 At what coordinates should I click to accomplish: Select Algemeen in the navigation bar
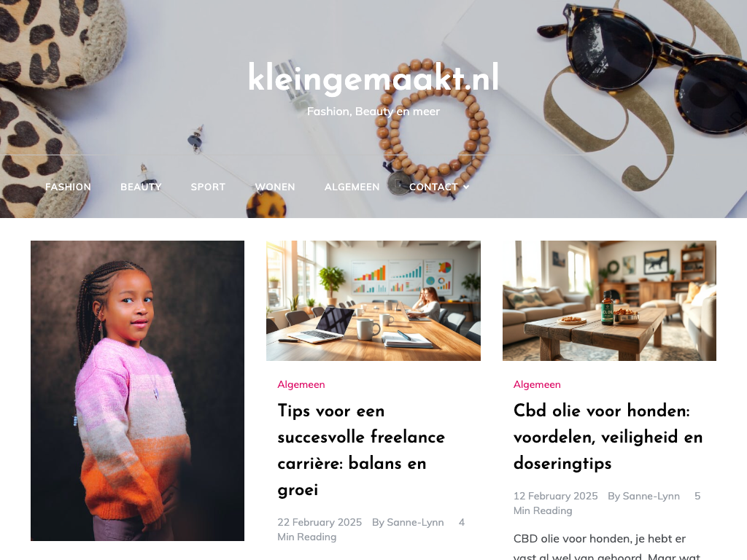click(352, 187)
